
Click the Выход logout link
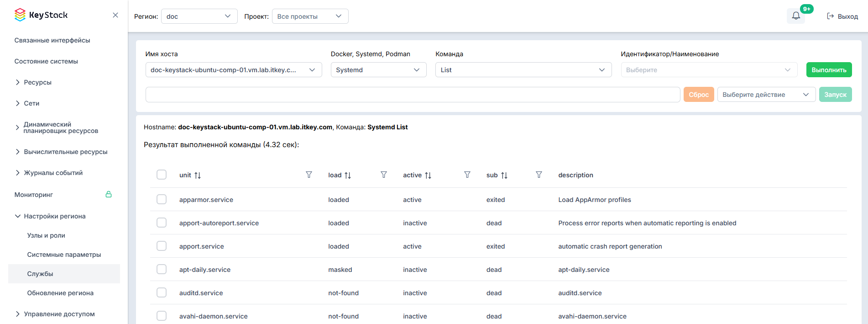842,16
